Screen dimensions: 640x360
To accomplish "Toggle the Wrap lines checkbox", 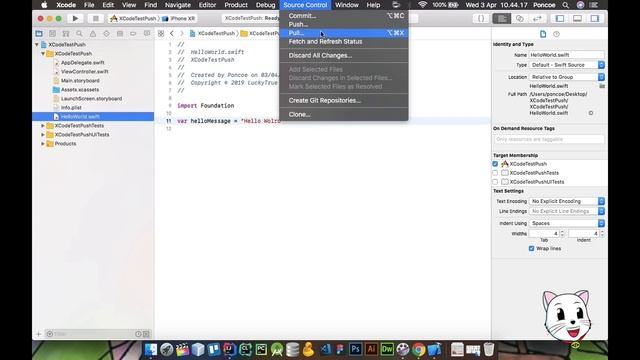I will pyautogui.click(x=531, y=248).
